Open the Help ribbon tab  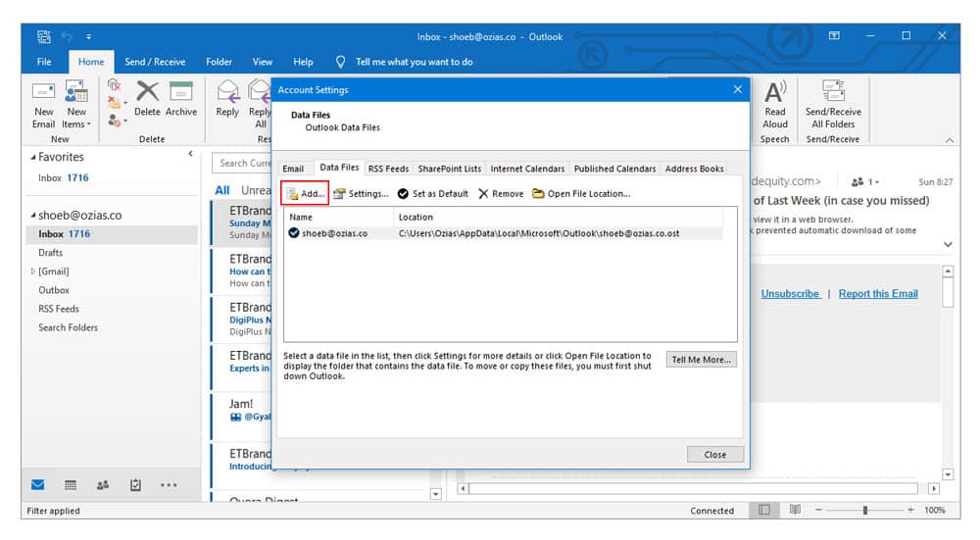303,62
